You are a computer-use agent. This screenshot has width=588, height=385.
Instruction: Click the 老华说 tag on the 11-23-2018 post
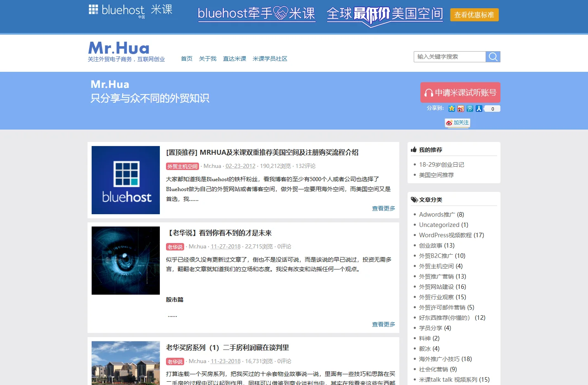(x=175, y=361)
